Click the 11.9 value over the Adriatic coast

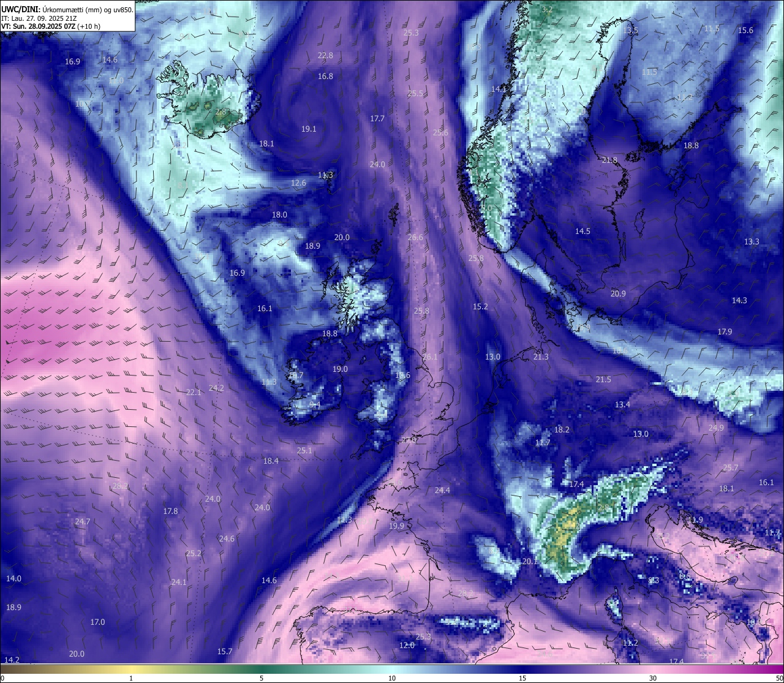coord(695,519)
